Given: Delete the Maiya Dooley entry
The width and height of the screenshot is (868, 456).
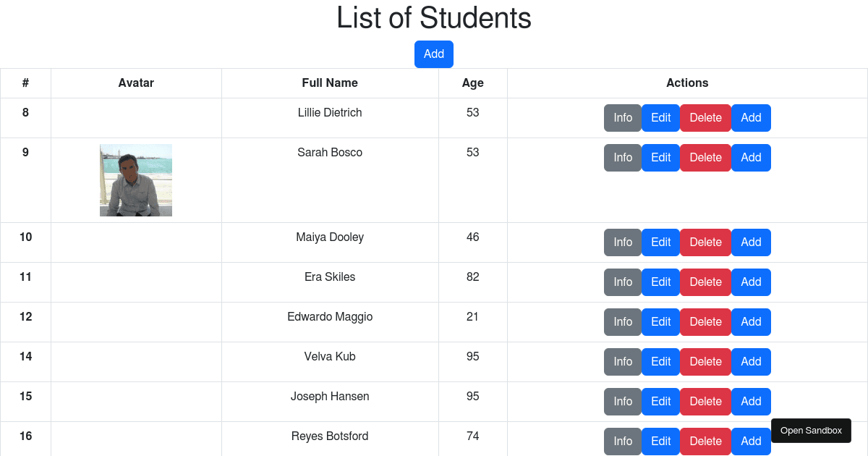Looking at the screenshot, I should tap(705, 242).
